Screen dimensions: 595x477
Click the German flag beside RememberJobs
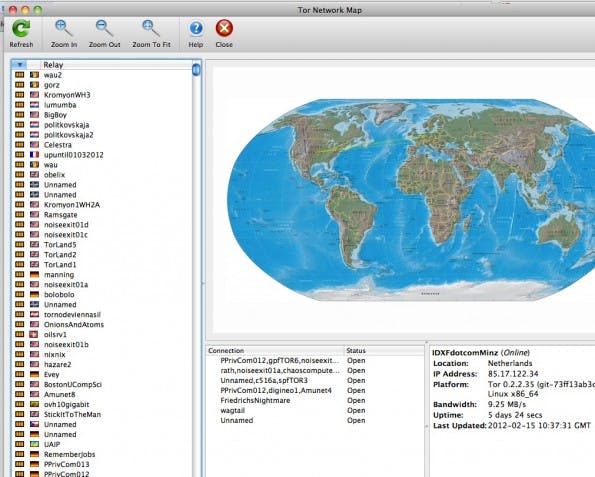click(x=35, y=454)
